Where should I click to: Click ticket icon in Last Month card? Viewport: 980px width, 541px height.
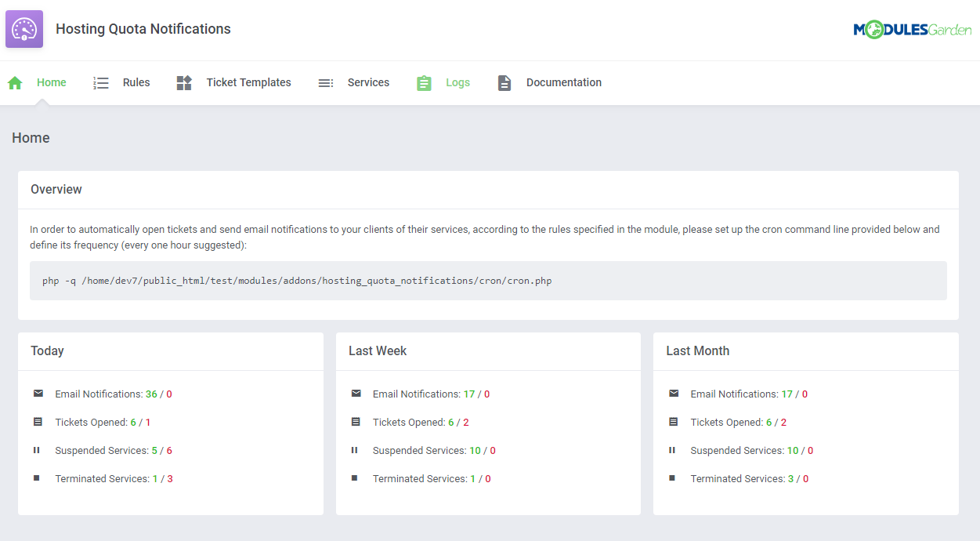[674, 422]
